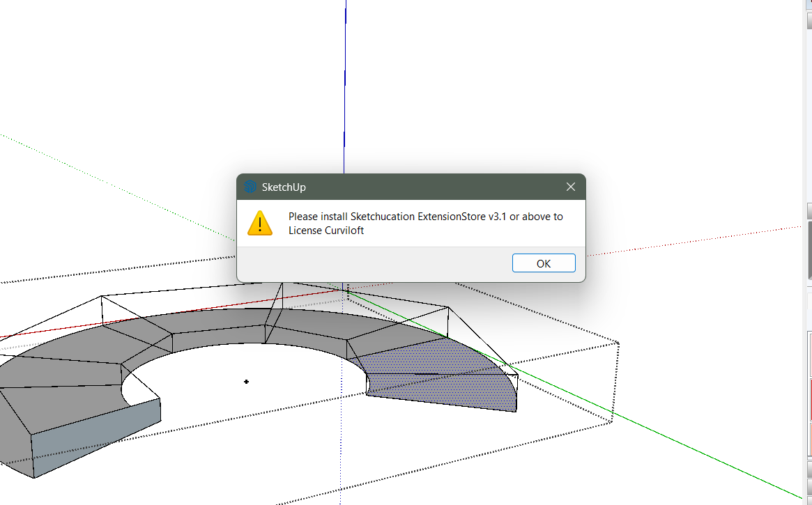Viewport: 812px width, 505px height.
Task: Click the SketchUp logo in the dialog title bar
Action: 249,187
